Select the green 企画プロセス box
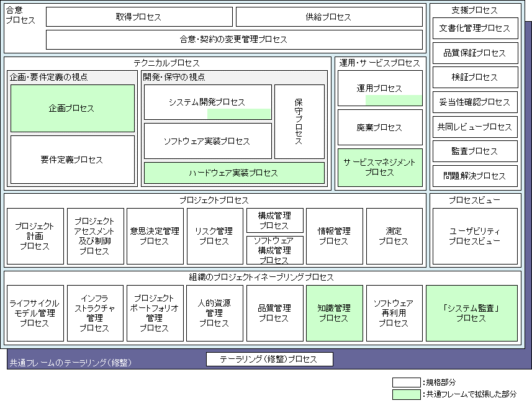This screenshot has width=532, height=403. pyautogui.click(x=72, y=108)
